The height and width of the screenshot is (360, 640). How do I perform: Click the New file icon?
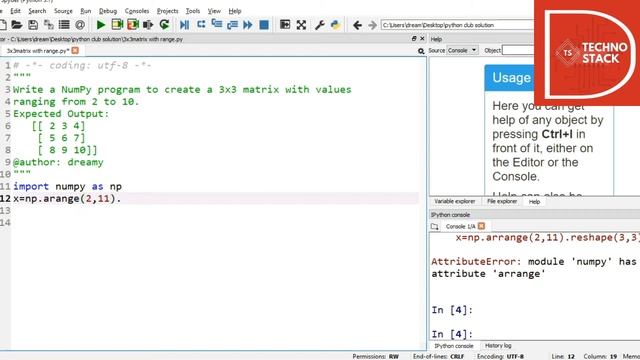tap(2, 25)
